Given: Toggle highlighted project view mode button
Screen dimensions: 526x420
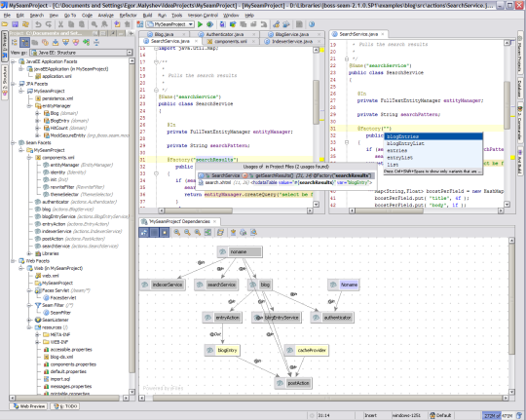Looking at the screenshot, I should (24, 42).
